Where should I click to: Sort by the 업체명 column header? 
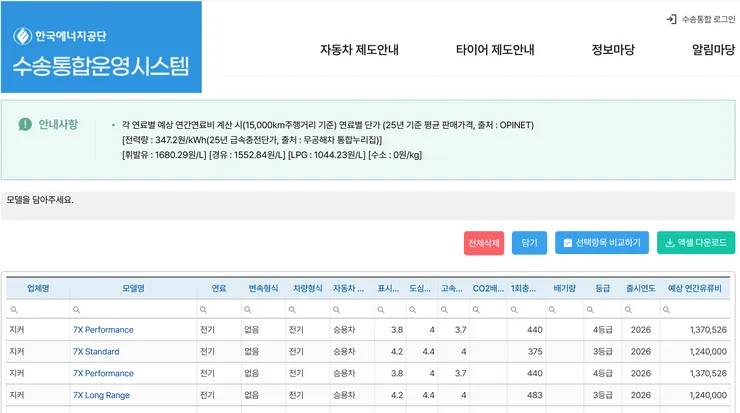click(x=38, y=288)
